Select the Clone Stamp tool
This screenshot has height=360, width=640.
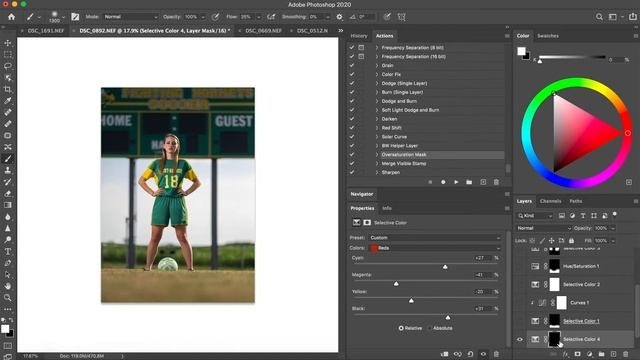[x=7, y=170]
